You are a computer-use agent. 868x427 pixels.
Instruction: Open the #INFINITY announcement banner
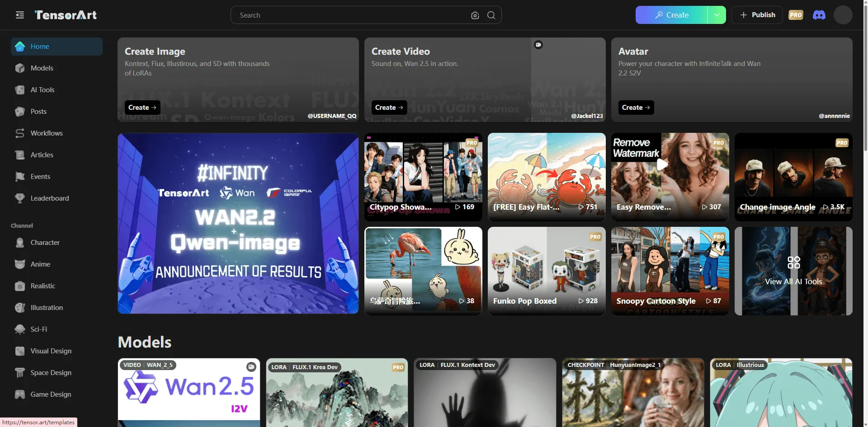(x=238, y=223)
